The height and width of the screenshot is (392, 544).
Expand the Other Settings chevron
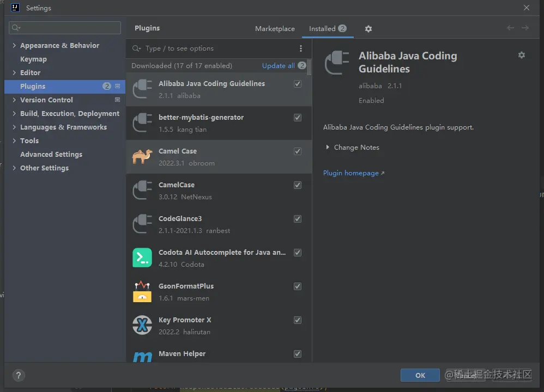[x=14, y=168]
